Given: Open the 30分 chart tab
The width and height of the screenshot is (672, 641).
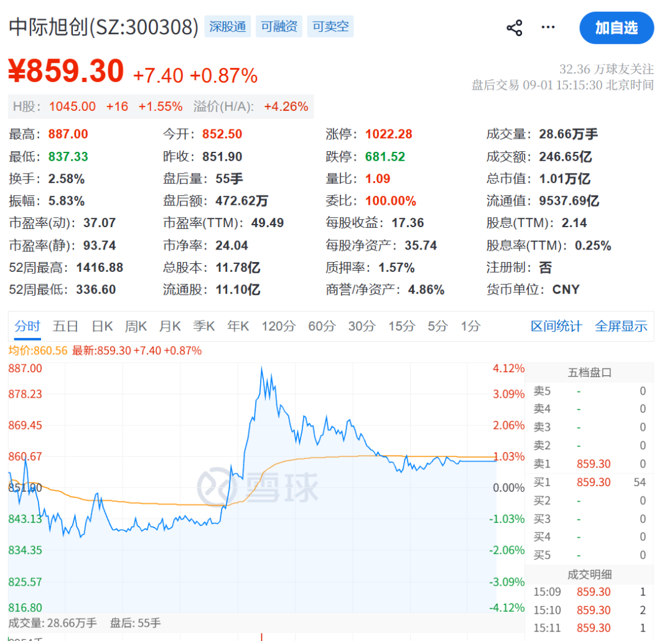Looking at the screenshot, I should 362,326.
